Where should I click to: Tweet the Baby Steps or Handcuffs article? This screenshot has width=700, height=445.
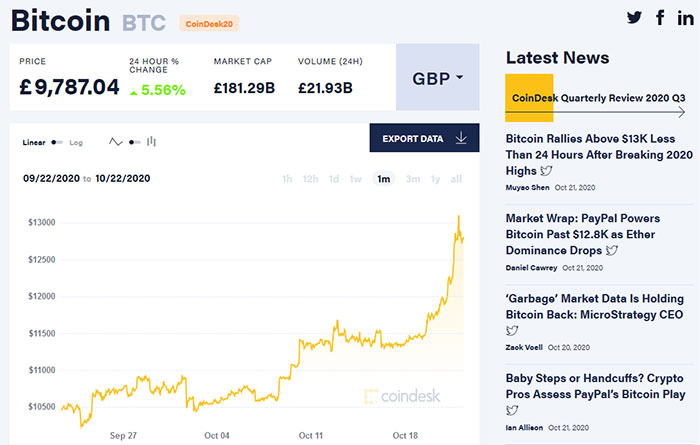tap(512, 410)
